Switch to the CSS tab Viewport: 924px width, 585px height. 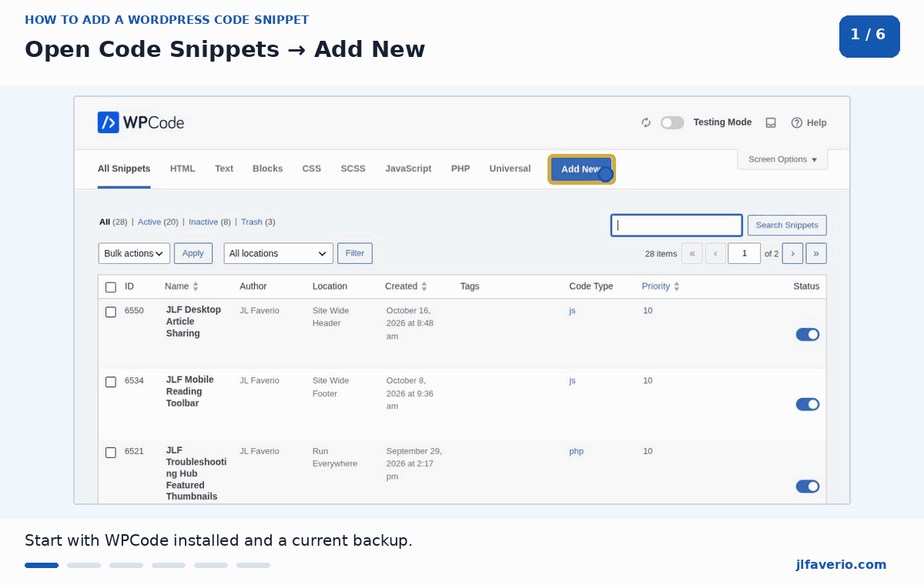(x=312, y=169)
